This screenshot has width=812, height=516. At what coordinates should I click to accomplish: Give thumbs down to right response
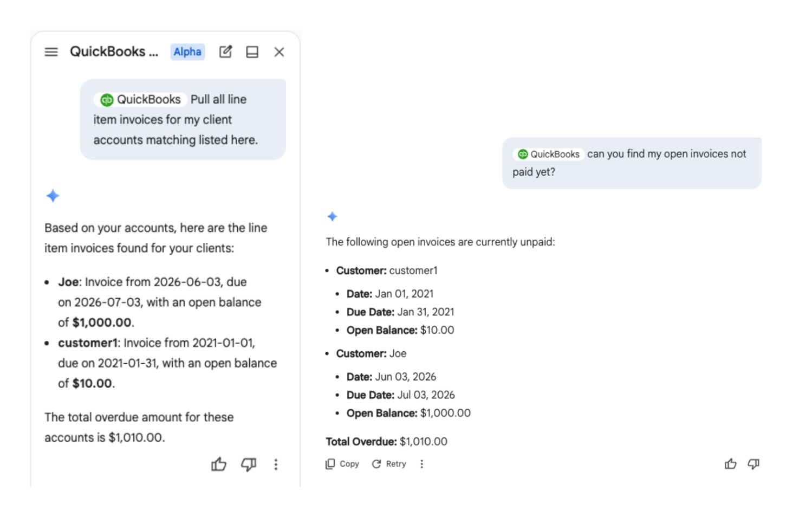tap(753, 464)
